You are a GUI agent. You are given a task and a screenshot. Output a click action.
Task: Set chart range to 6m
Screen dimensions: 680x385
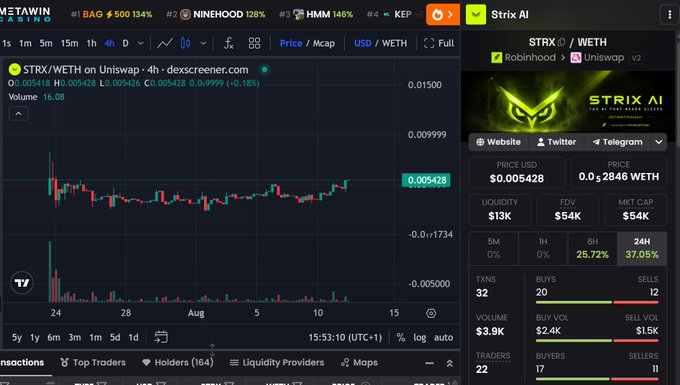54,337
